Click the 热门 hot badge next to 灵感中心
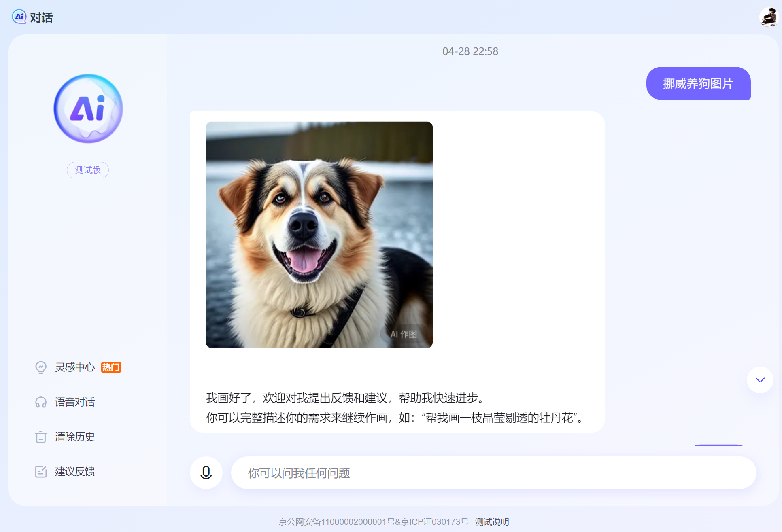The height and width of the screenshot is (532, 782). pyautogui.click(x=111, y=367)
